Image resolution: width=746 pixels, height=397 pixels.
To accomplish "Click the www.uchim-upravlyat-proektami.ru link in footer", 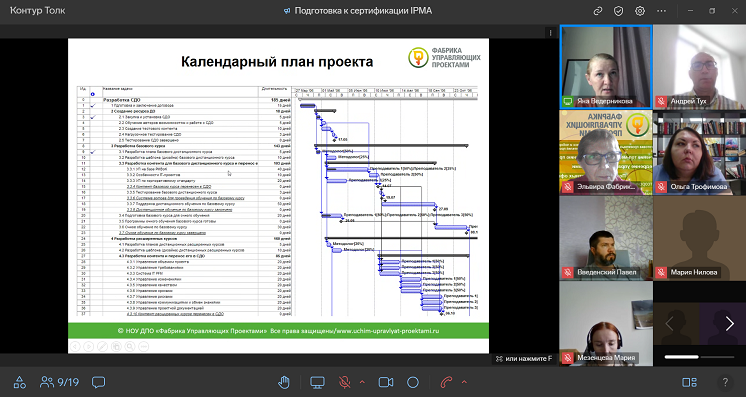I will click(x=387, y=330).
